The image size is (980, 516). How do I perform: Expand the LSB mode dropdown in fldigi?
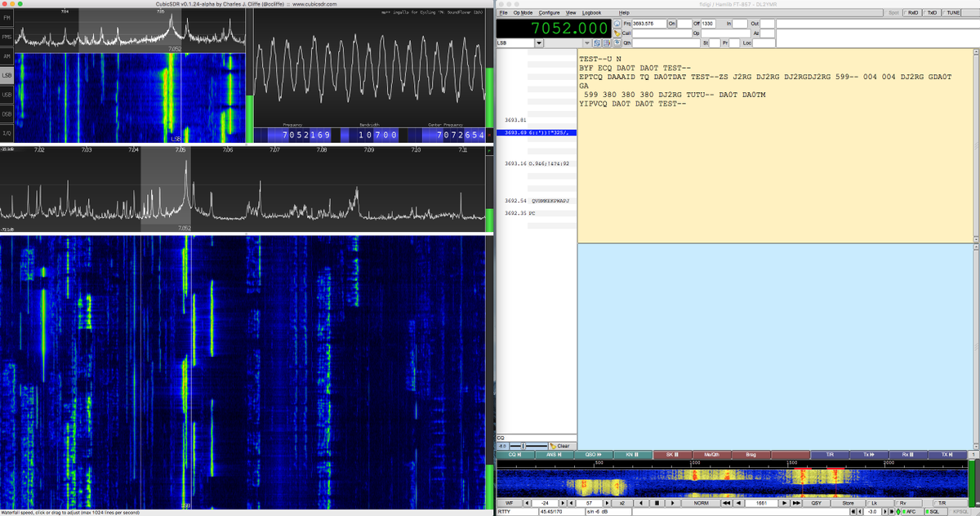click(539, 42)
